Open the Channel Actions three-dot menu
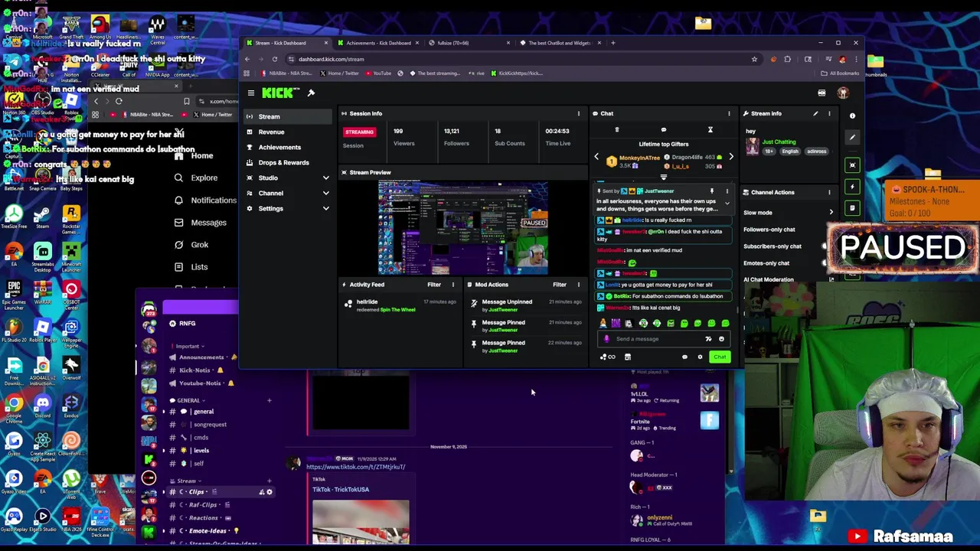The image size is (980, 551). (829, 192)
